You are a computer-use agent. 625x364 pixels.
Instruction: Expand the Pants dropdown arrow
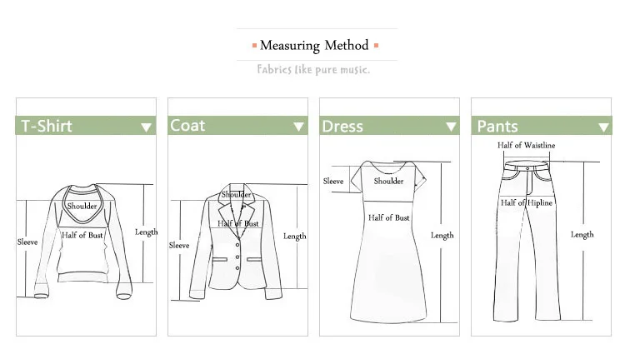603,127
